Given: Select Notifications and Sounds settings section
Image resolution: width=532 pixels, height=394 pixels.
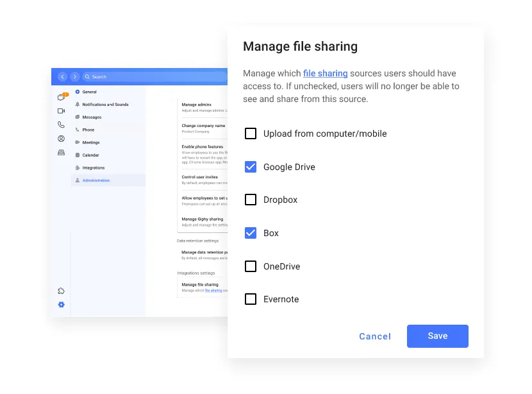Looking at the screenshot, I should point(105,105).
